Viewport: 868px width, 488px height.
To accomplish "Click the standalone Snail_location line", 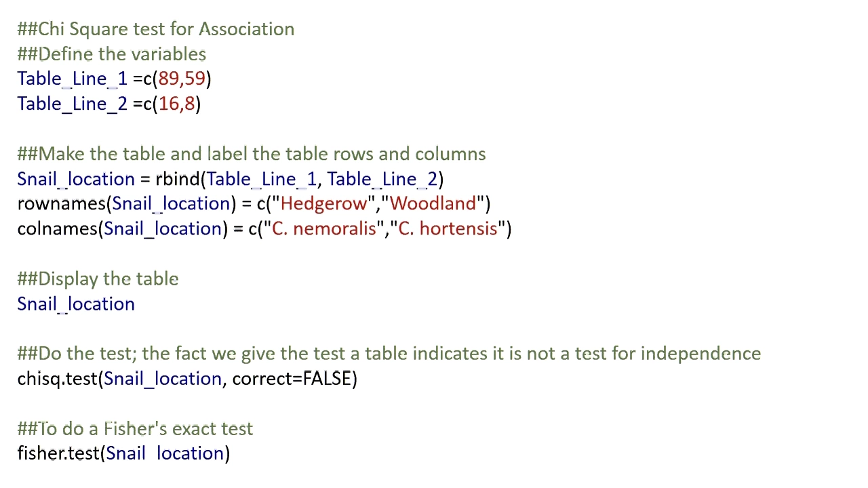I will tap(76, 304).
